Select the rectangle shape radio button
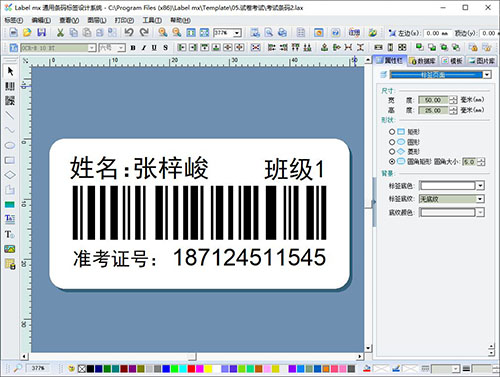500x377 pixels. [392, 132]
